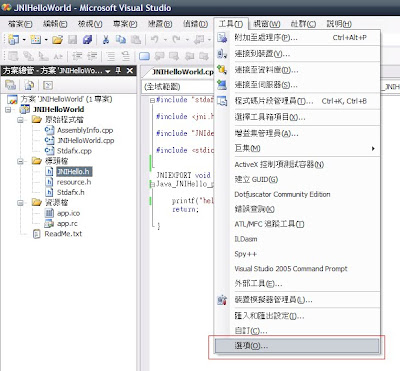
Task: Open the Solution Explorer window position dropdown
Action: coord(108,71)
